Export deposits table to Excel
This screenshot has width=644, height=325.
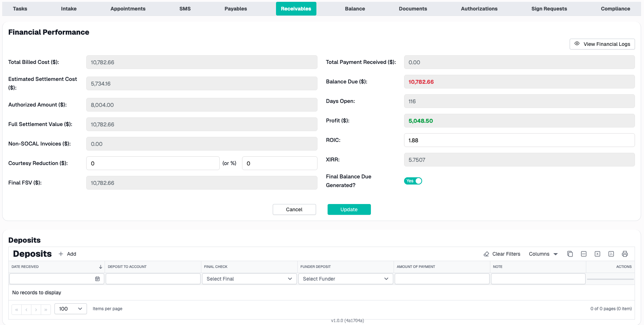(x=597, y=254)
